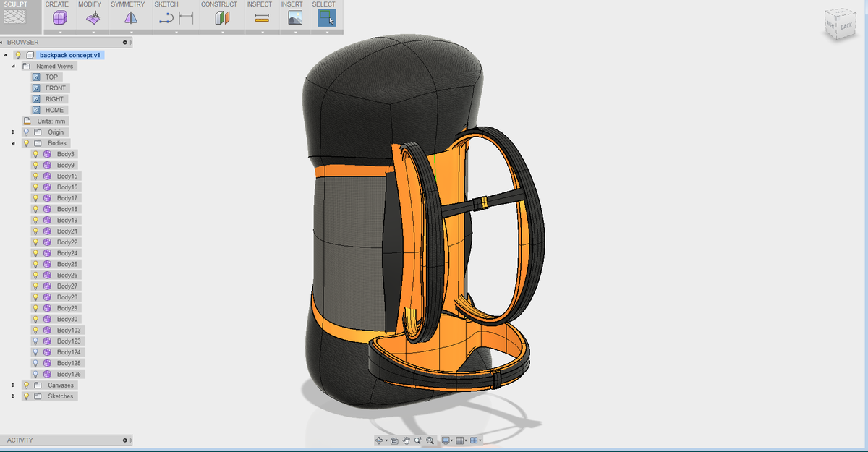Open the MODIFY panel dropdown arrow
Image resolution: width=868 pixels, height=452 pixels.
coord(93,32)
